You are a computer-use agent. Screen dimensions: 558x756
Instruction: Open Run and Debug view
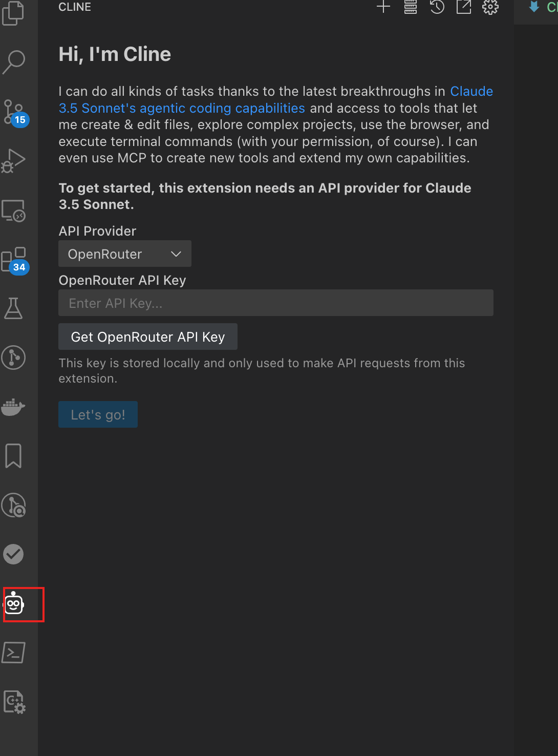coord(14,160)
